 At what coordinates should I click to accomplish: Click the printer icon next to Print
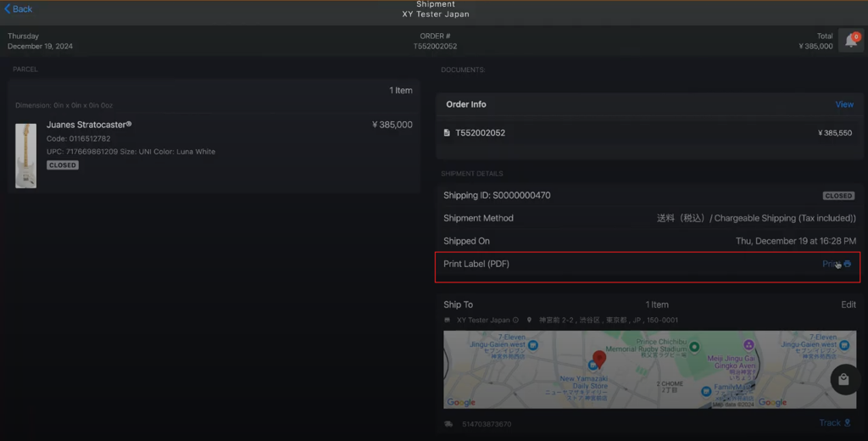pyautogui.click(x=848, y=264)
